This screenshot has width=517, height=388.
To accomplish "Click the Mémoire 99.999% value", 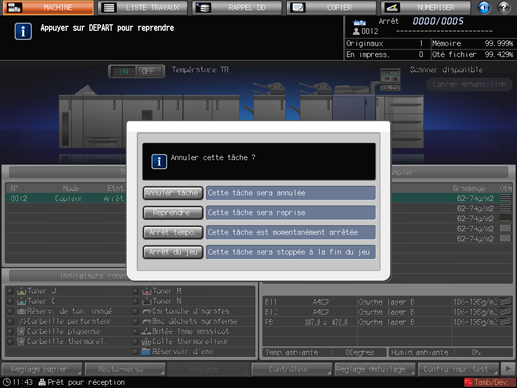I will click(499, 44).
